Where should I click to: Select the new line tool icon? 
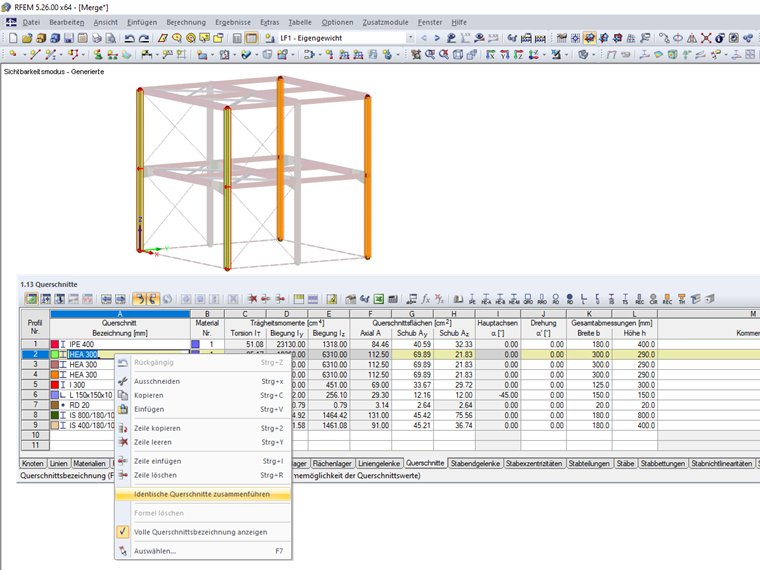pos(34,54)
